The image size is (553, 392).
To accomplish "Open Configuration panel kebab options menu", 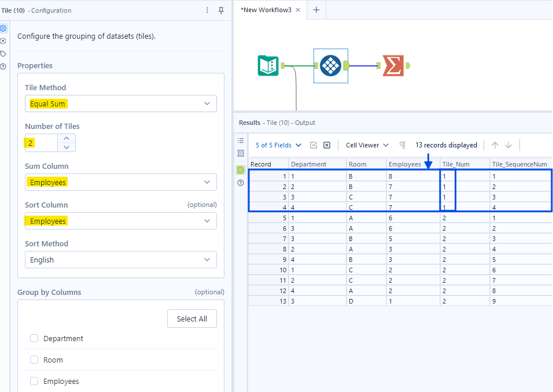I will click(x=208, y=10).
